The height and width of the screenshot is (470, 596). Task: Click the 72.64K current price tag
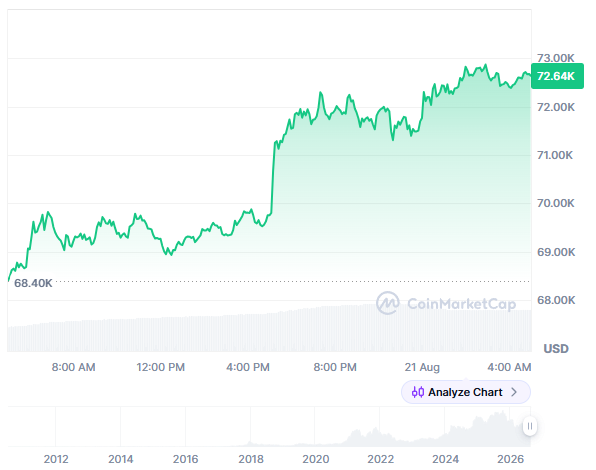click(557, 76)
